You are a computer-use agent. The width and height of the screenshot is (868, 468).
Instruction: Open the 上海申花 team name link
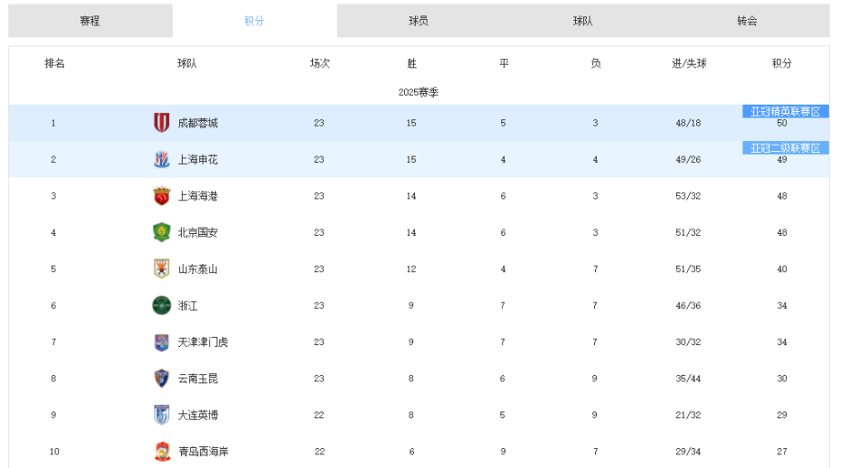197,160
